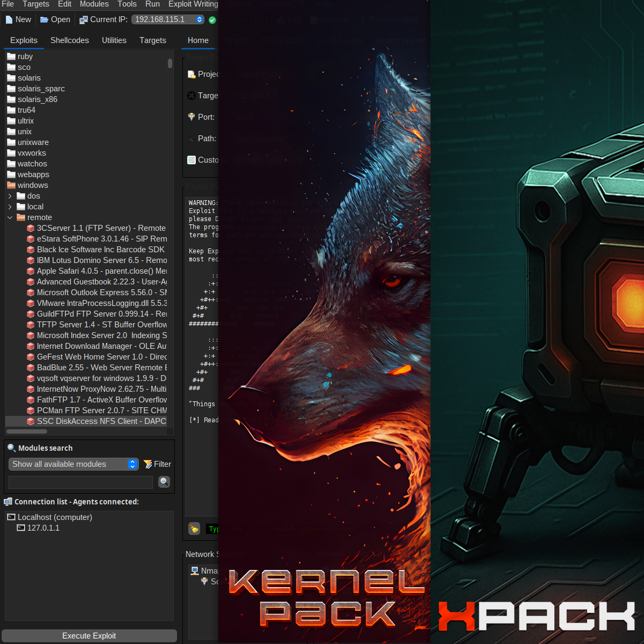
Task: Collapse the remote folder chevron
Action: coord(10,217)
